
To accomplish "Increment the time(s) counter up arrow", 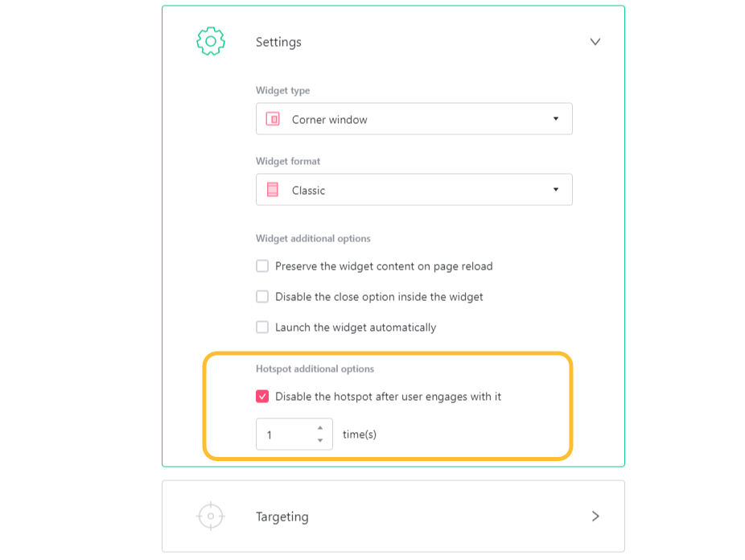I will coord(320,428).
